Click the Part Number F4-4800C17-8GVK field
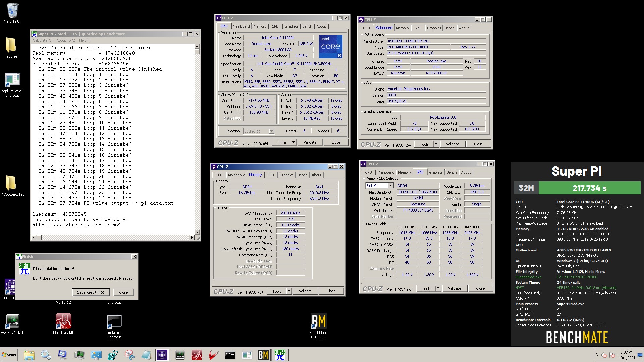The width and height of the screenshot is (644, 362). tap(418, 210)
